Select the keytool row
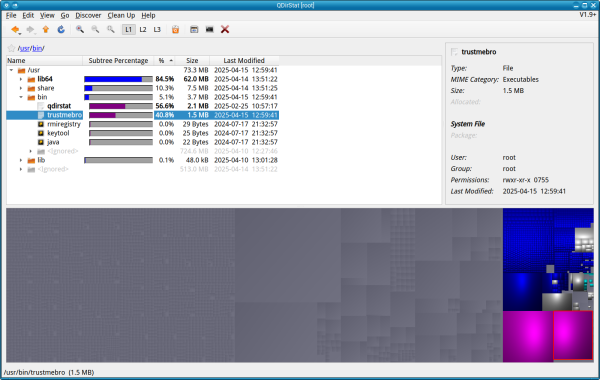Image resolution: width=600 pixels, height=380 pixels. (x=142, y=133)
